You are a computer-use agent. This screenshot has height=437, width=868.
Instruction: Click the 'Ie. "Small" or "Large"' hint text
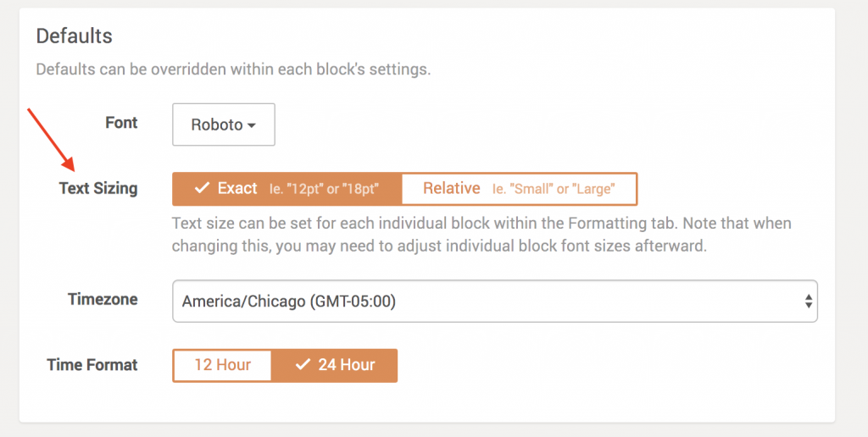pos(554,189)
